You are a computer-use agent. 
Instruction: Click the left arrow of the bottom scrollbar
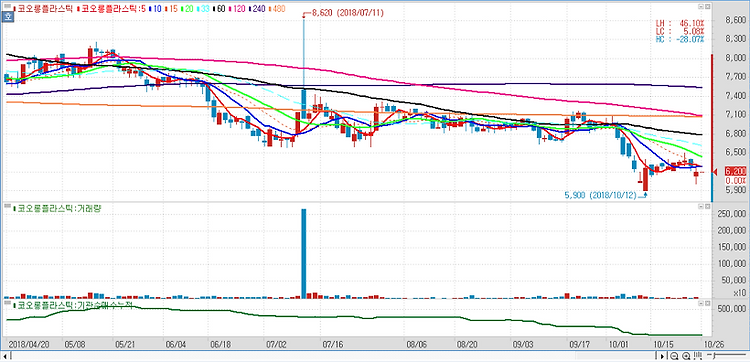5,356
